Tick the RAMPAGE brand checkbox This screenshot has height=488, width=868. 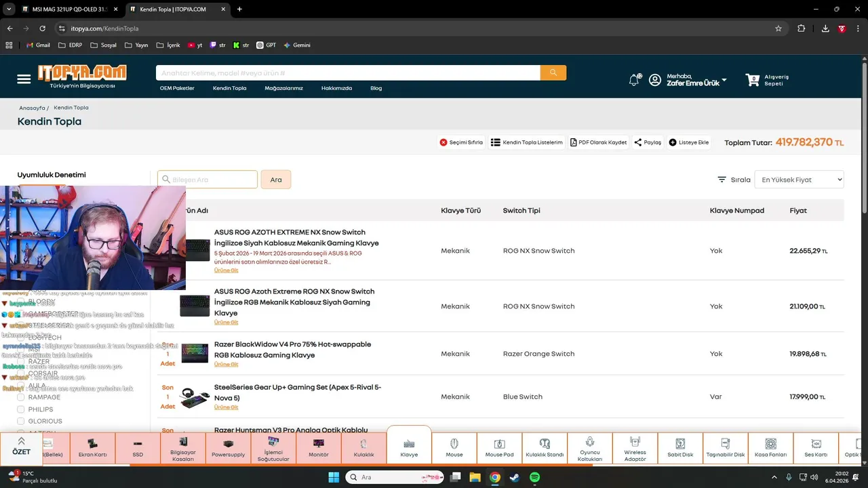20,397
